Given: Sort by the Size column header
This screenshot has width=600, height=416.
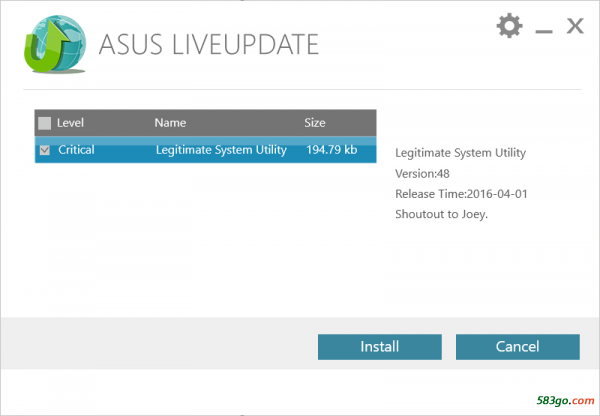Looking at the screenshot, I should click(x=315, y=123).
